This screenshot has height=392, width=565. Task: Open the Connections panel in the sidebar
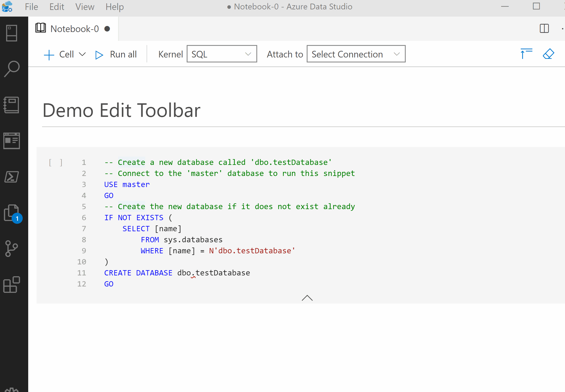point(12,33)
